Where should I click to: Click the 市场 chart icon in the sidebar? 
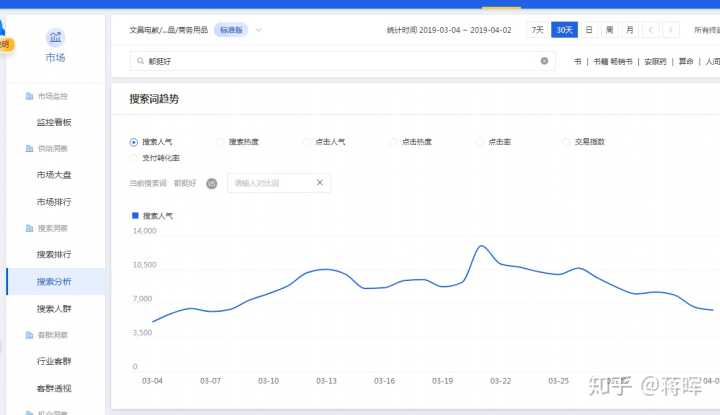55,38
